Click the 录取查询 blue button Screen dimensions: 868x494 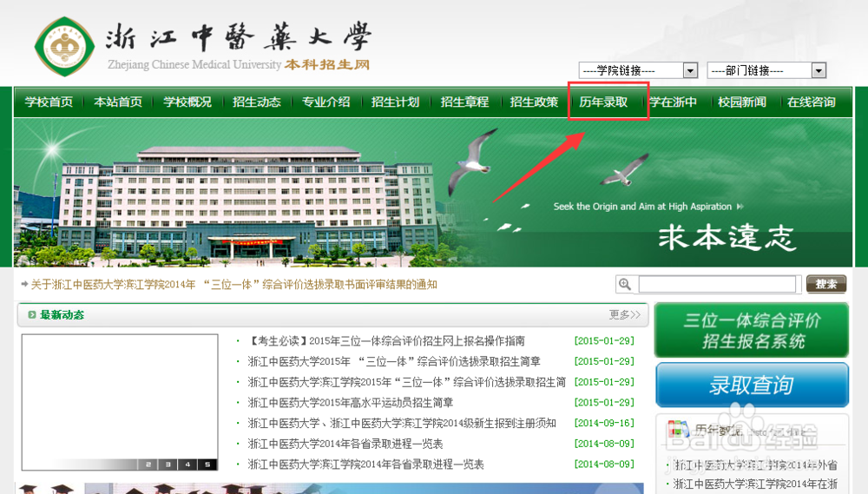click(x=752, y=385)
